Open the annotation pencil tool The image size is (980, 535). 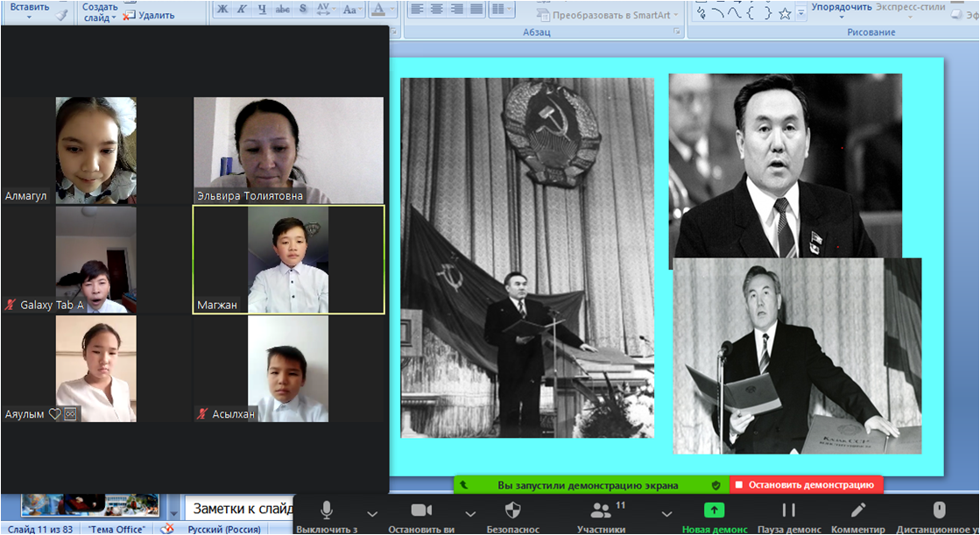point(858,510)
